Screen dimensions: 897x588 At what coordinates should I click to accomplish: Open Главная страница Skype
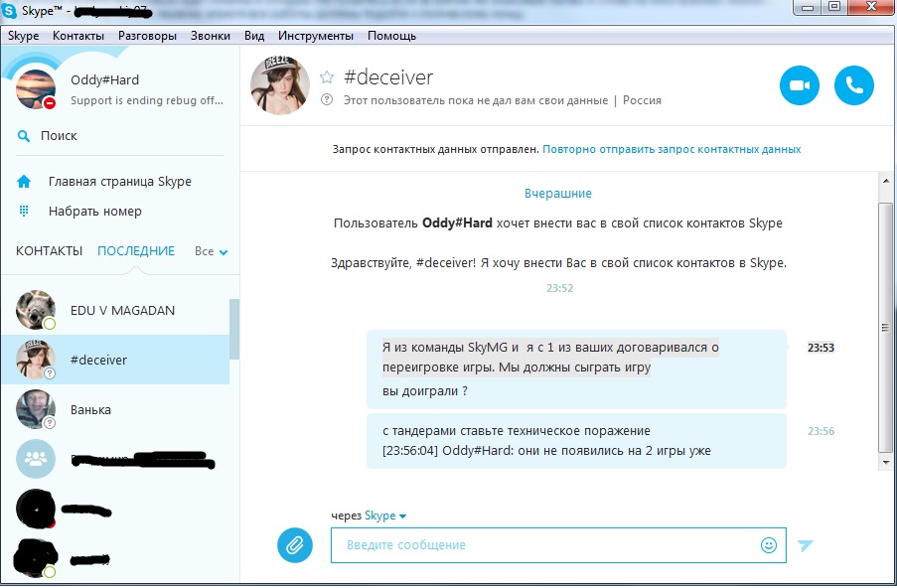(119, 182)
